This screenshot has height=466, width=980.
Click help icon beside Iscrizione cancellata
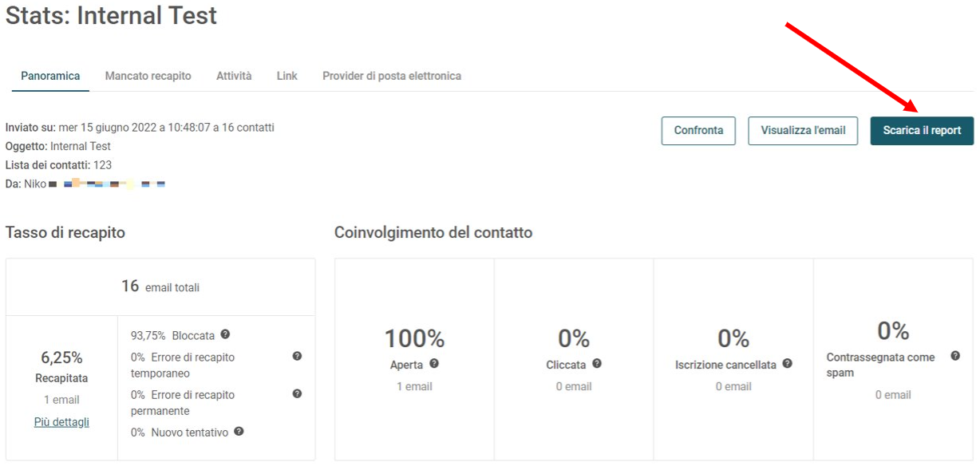pyautogui.click(x=788, y=363)
